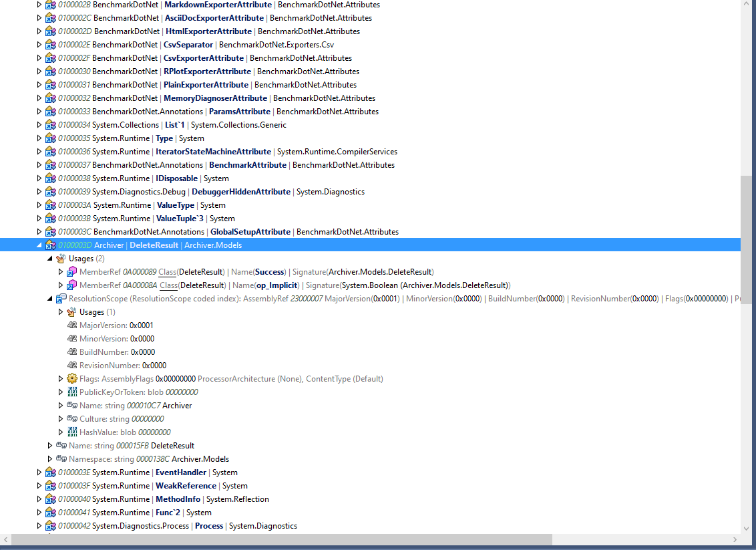The height and width of the screenshot is (550, 756).
Task: Click the TypeRef icon beside RPlotExporterAttribute
Action: click(50, 72)
